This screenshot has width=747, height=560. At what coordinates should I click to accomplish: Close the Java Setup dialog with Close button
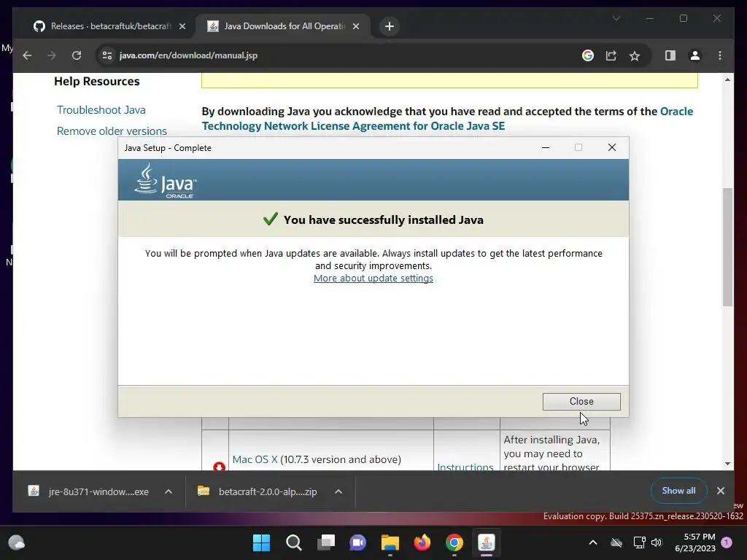coord(581,402)
